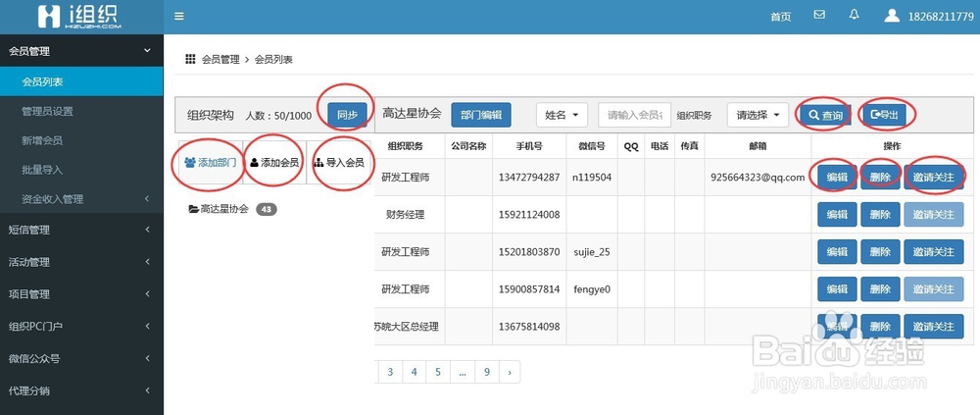
Task: Click the 手机号 column header
Action: (529, 146)
